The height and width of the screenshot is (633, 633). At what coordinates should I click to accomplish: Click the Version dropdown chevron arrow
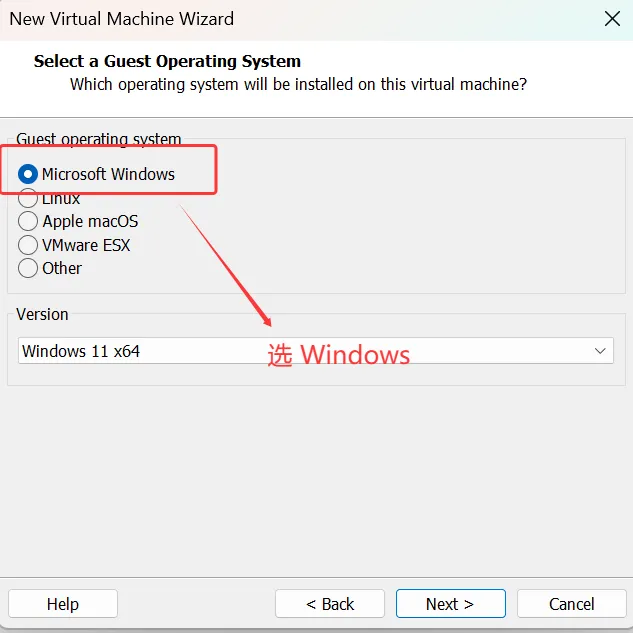pyautogui.click(x=600, y=351)
